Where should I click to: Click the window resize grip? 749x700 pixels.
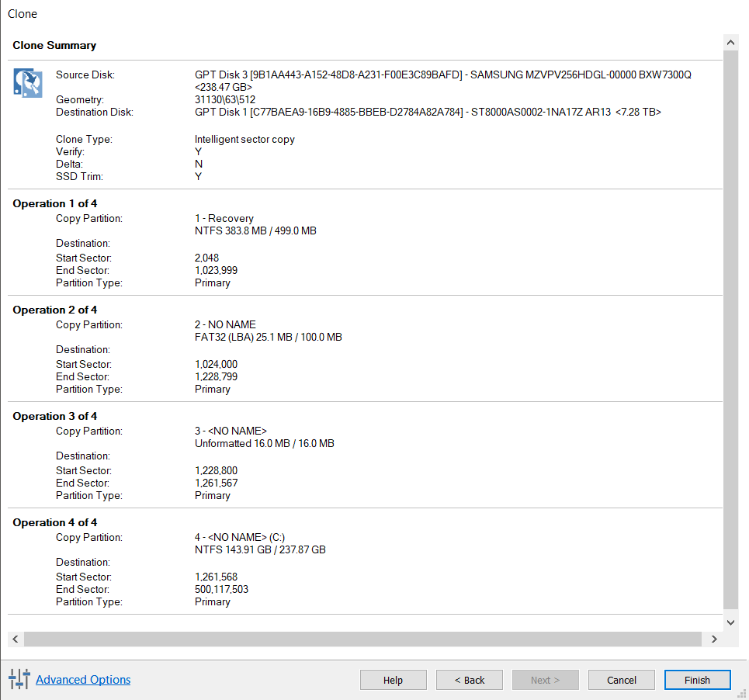(x=742, y=694)
